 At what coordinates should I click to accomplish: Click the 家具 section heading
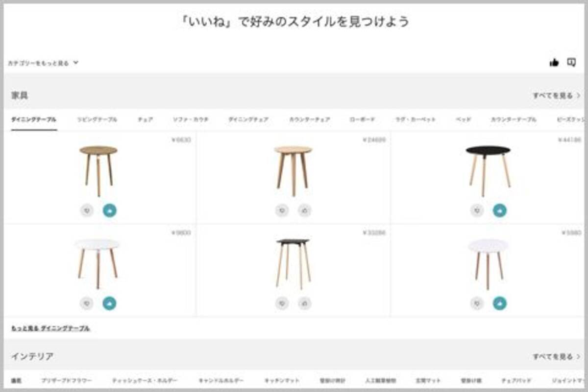point(20,95)
